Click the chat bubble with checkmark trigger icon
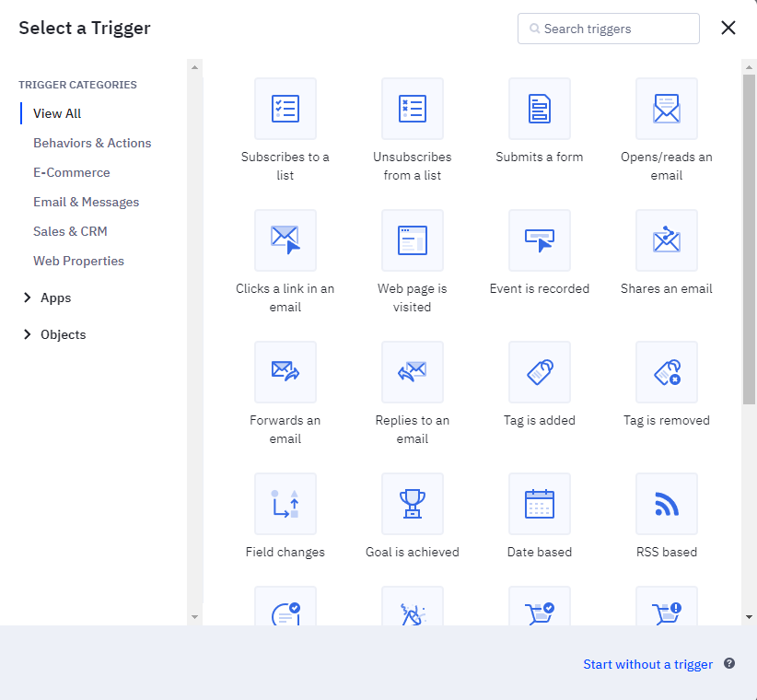 click(x=285, y=606)
